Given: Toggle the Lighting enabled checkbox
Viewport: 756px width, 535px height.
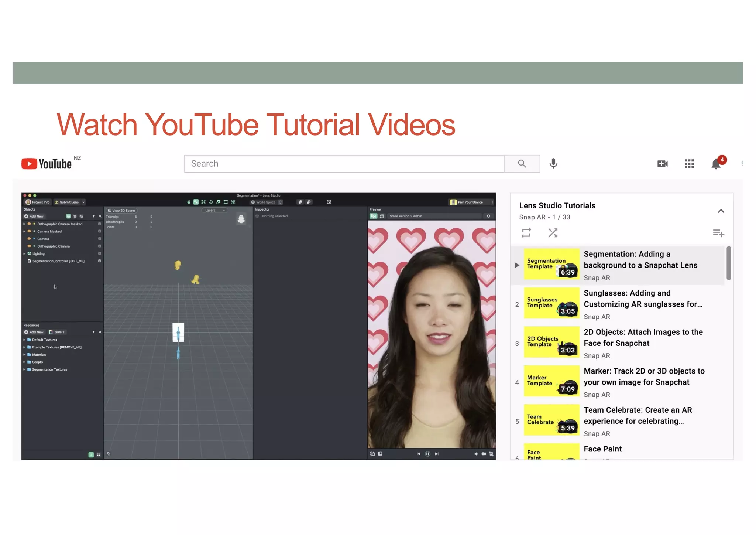Looking at the screenshot, I should [x=99, y=253].
